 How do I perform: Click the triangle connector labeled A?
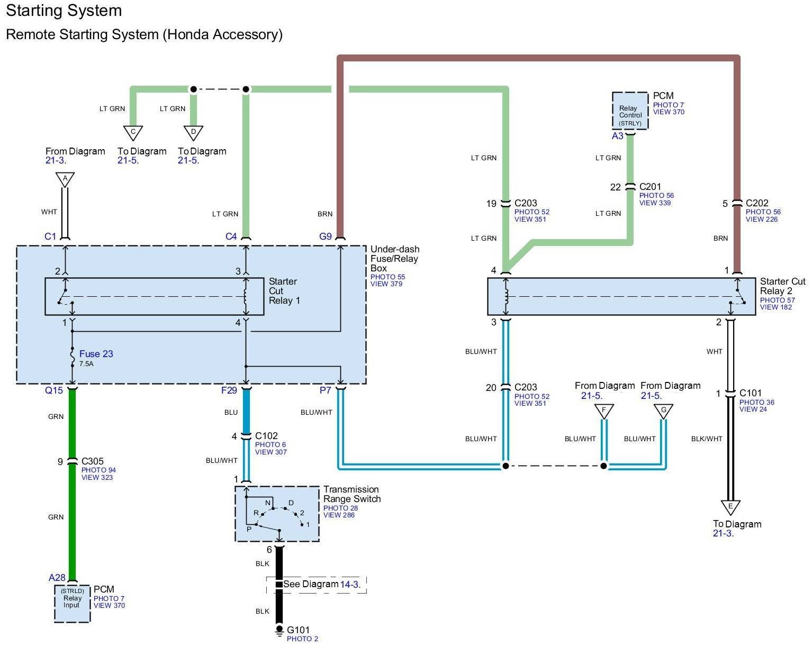65,179
